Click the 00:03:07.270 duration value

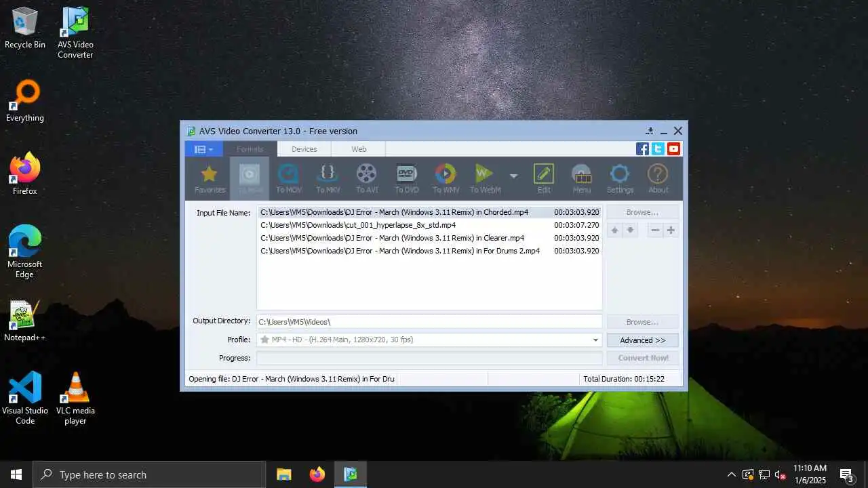click(576, 225)
